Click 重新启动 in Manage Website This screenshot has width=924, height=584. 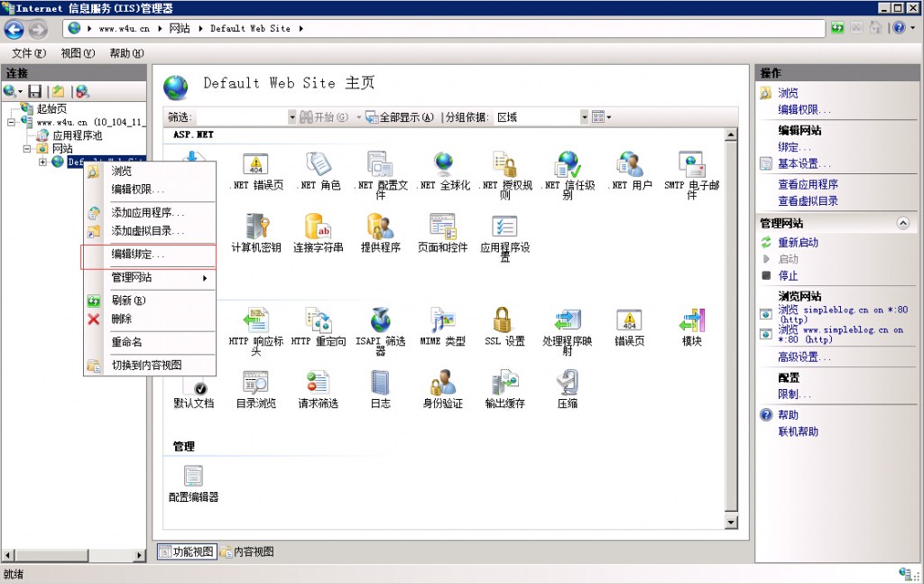point(798,242)
